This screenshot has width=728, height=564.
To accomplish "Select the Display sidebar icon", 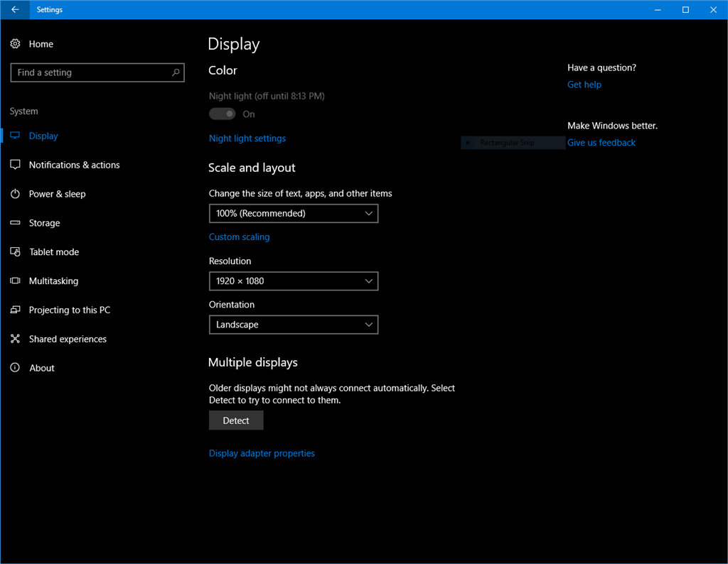I will pos(15,136).
